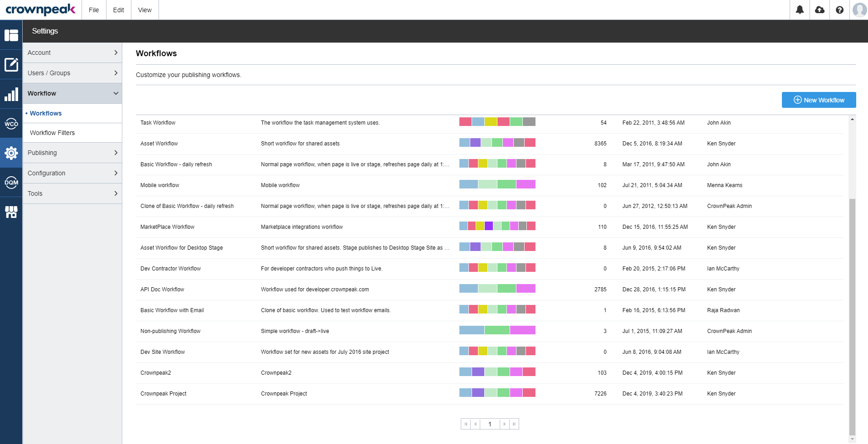Expand the Tools section
The width and height of the screenshot is (868, 444).
click(x=72, y=193)
